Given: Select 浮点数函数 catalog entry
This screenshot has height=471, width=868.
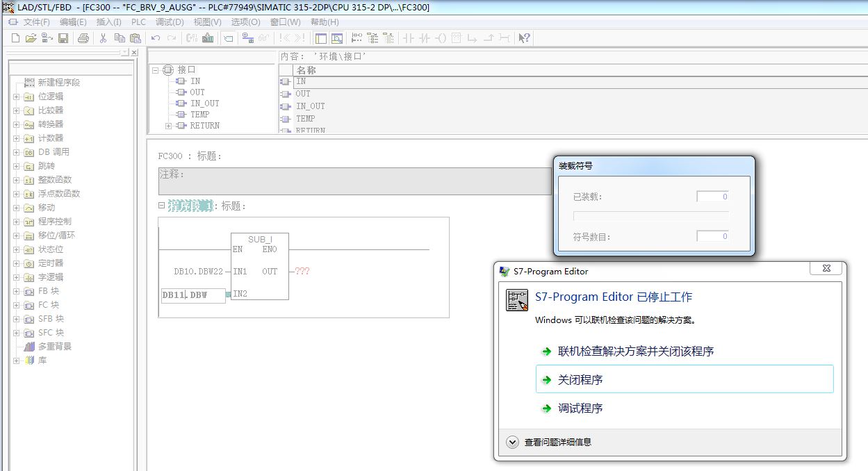Looking at the screenshot, I should pos(59,194).
